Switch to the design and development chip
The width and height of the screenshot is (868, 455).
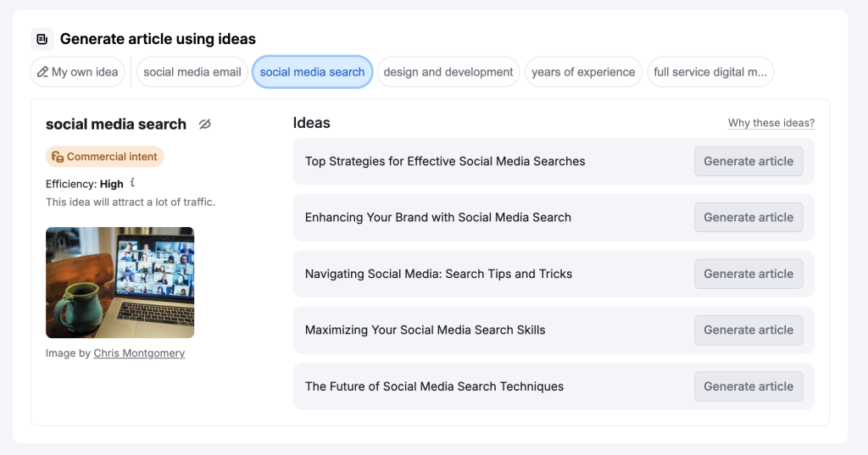(448, 72)
